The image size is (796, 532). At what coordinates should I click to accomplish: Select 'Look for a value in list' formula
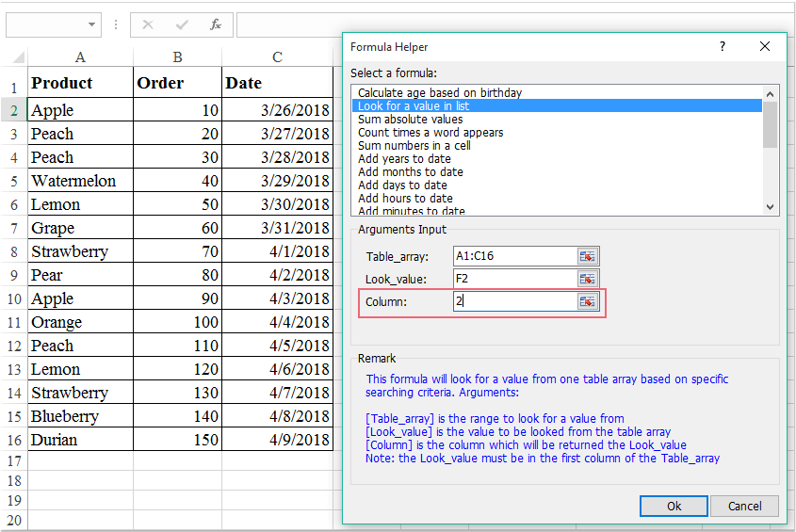(557, 105)
